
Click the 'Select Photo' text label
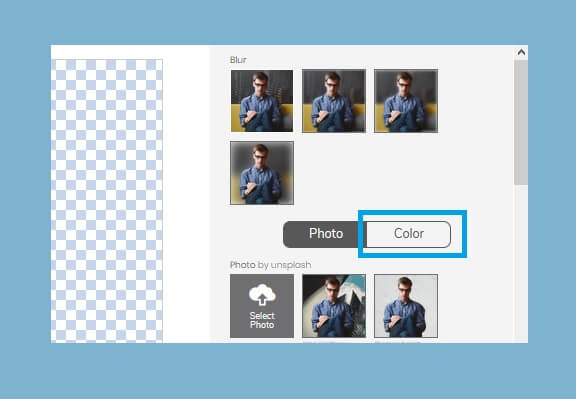click(262, 320)
